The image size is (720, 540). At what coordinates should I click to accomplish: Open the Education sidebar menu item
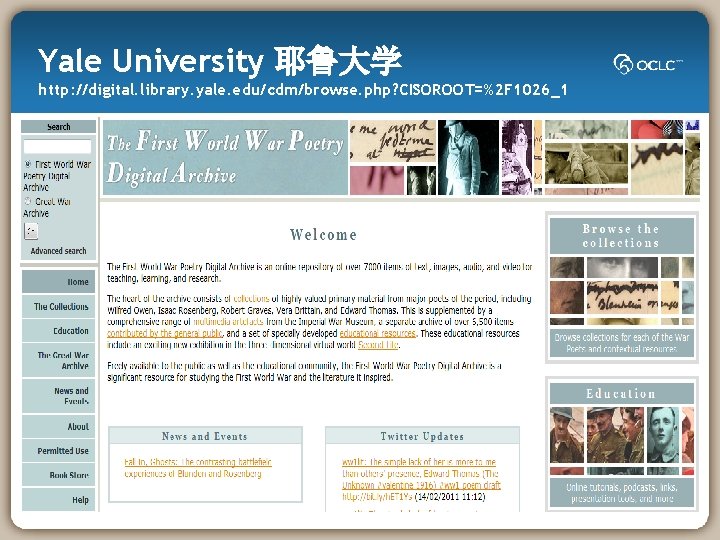click(x=59, y=331)
